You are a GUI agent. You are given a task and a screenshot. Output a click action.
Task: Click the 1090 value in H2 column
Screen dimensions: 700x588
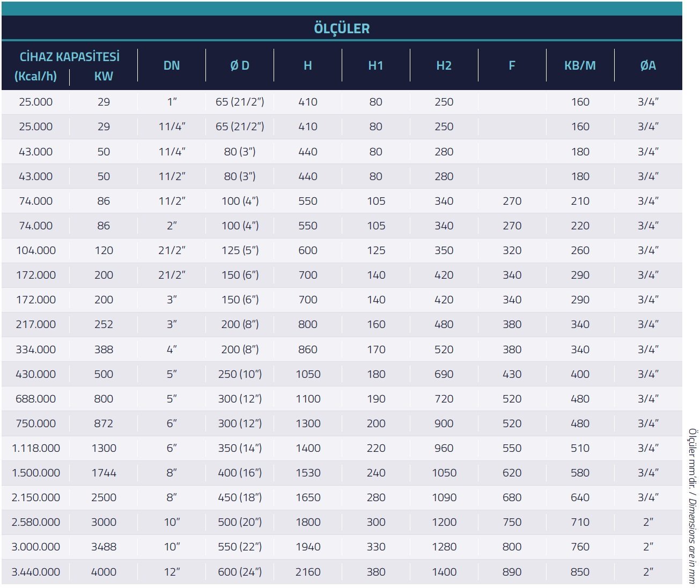pos(444,497)
